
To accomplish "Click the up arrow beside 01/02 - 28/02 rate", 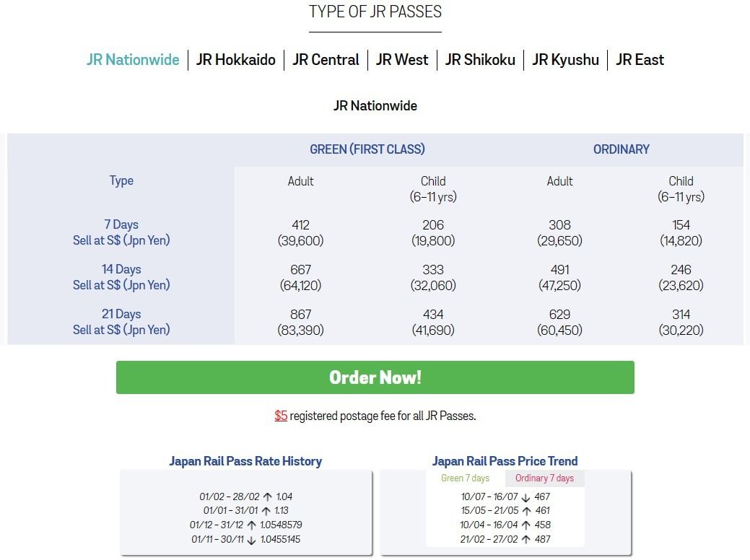I will coord(268,496).
